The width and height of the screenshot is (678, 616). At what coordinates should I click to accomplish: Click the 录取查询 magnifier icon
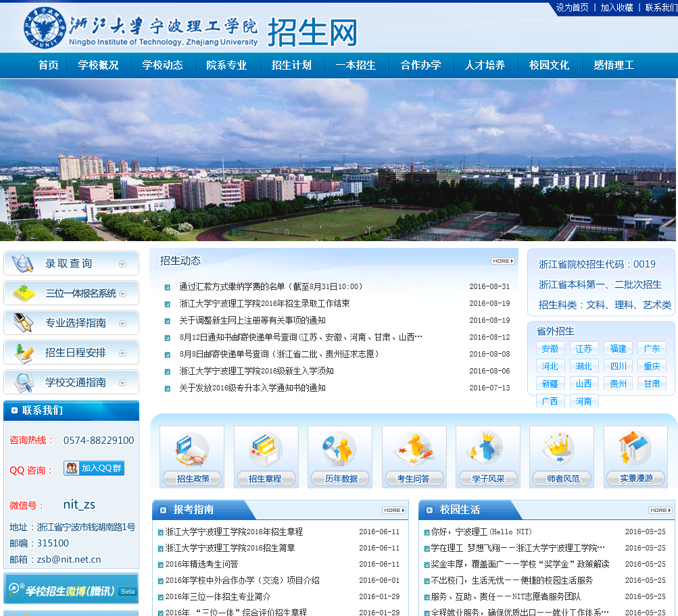(x=23, y=263)
